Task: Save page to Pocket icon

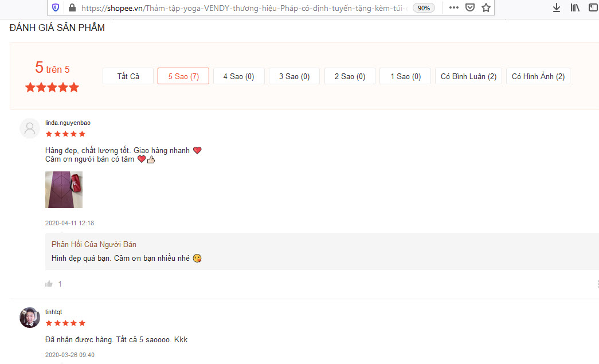Action: tap(470, 7)
